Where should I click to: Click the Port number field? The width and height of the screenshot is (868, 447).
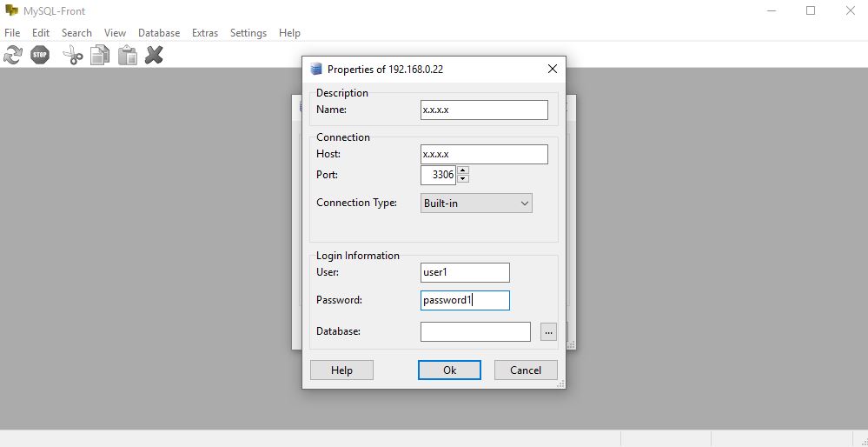pyautogui.click(x=438, y=175)
